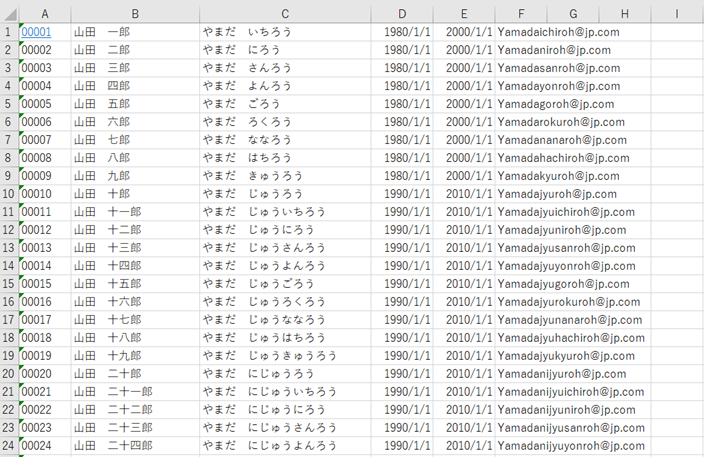Click the reading cell やまだ よんろう
The image size is (704, 457).
[285, 86]
